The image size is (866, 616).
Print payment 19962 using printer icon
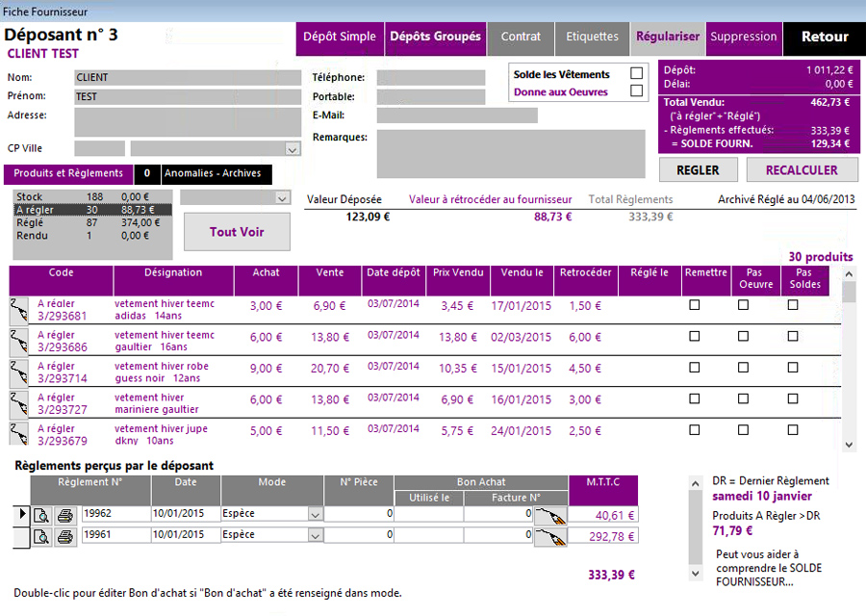pyautogui.click(x=64, y=514)
